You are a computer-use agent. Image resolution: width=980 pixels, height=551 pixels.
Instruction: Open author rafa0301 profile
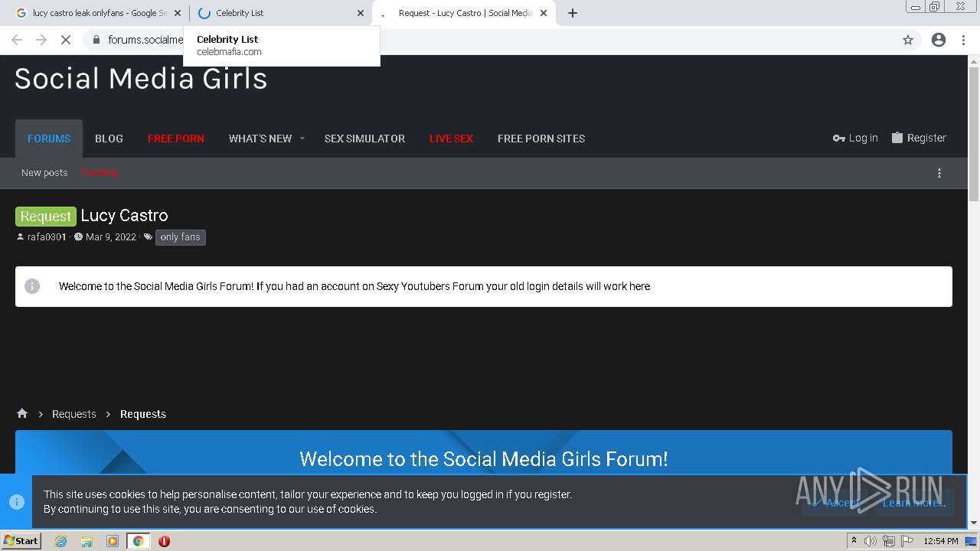click(x=47, y=237)
